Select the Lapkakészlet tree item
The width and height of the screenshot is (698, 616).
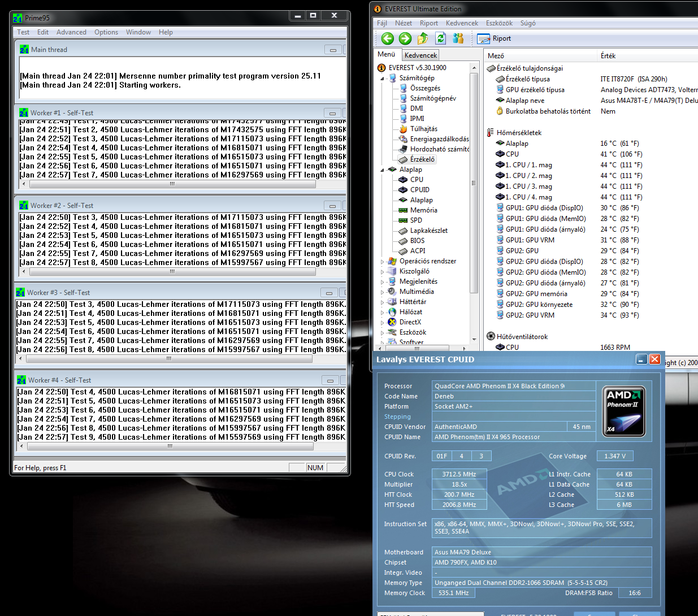(429, 231)
